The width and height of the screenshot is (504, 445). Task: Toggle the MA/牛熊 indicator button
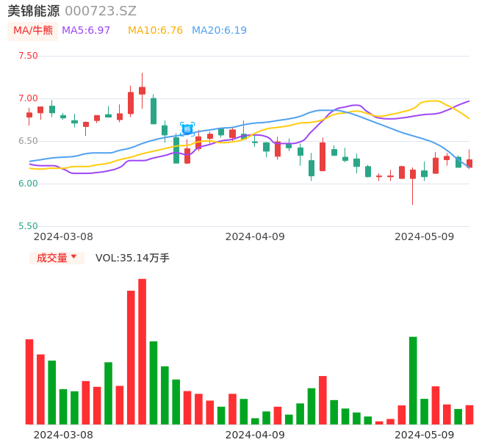pyautogui.click(x=33, y=31)
